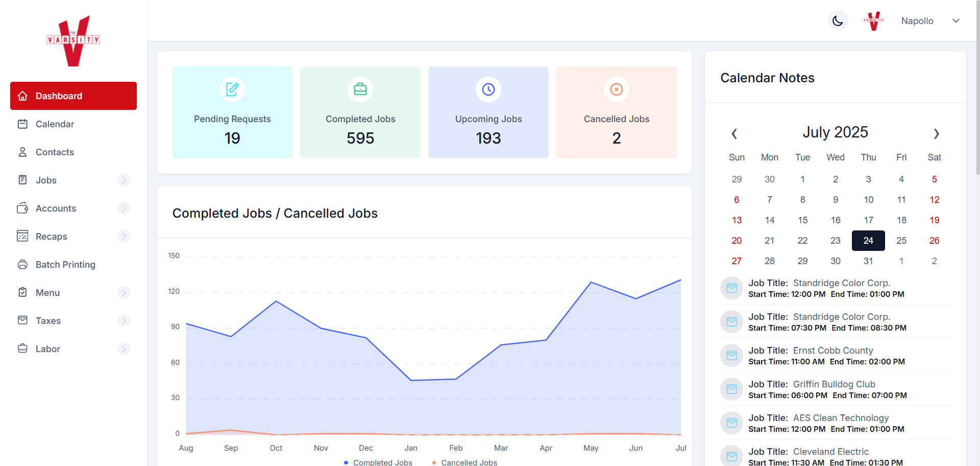Image resolution: width=980 pixels, height=466 pixels.
Task: Select July 15 on the calendar
Action: click(x=802, y=220)
